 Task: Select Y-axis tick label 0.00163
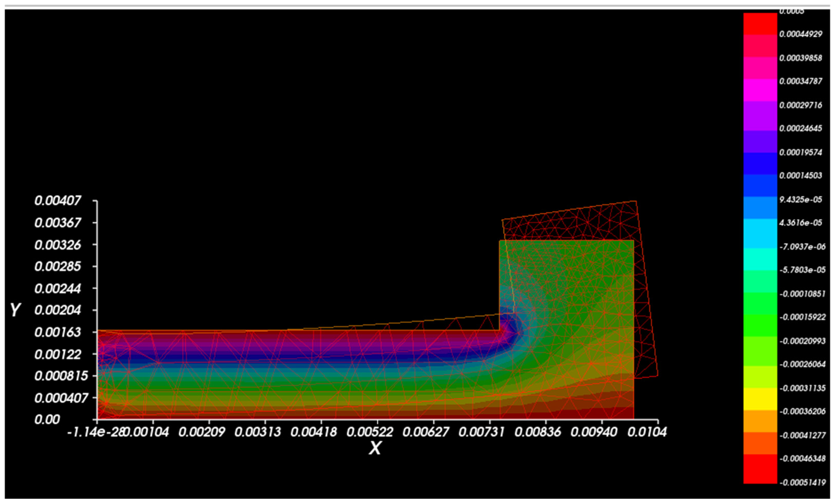pyautogui.click(x=58, y=332)
